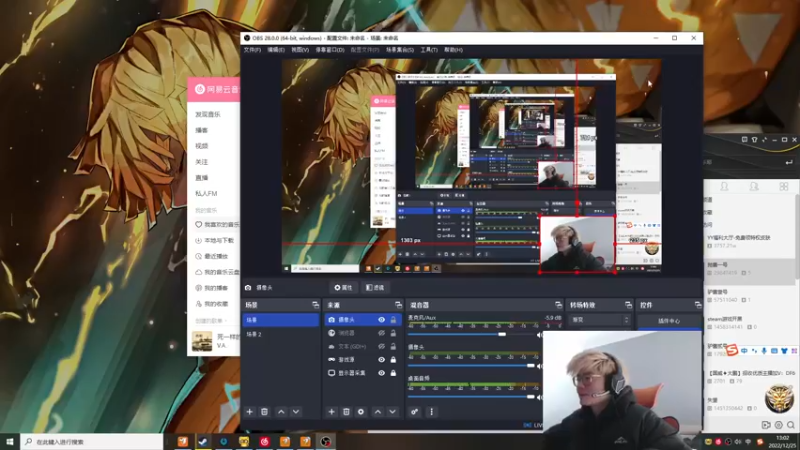Click 插件中心 button in controls panel
This screenshot has width=800, height=450.
pos(669,321)
